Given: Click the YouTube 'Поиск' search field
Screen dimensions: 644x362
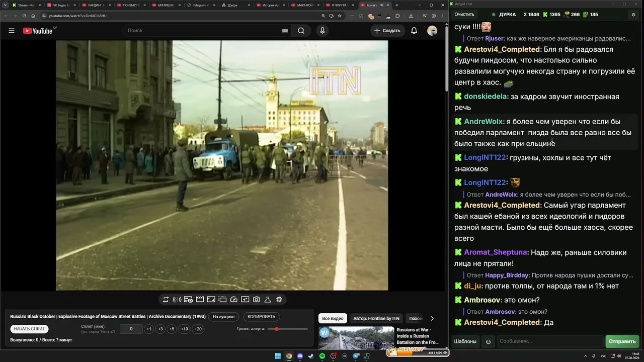Looking at the screenshot, I should [x=206, y=31].
